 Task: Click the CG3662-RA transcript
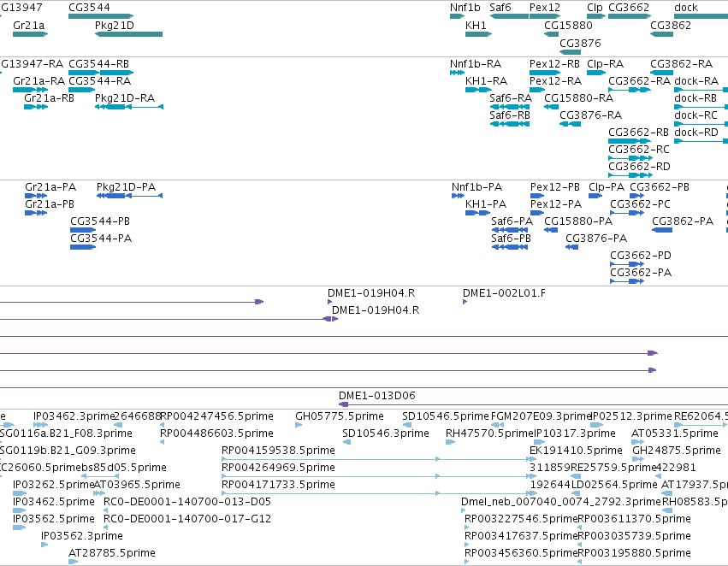630,90
